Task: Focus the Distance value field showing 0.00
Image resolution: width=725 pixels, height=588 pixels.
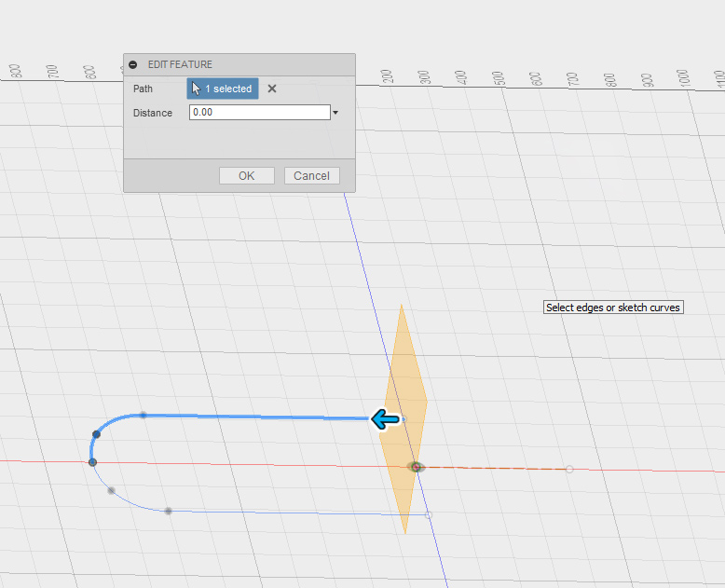Action: point(259,113)
